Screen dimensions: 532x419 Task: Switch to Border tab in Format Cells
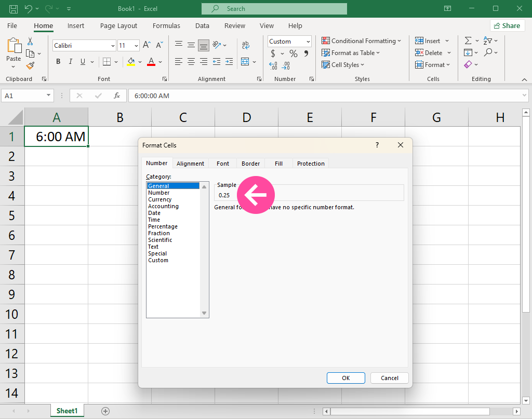click(251, 164)
